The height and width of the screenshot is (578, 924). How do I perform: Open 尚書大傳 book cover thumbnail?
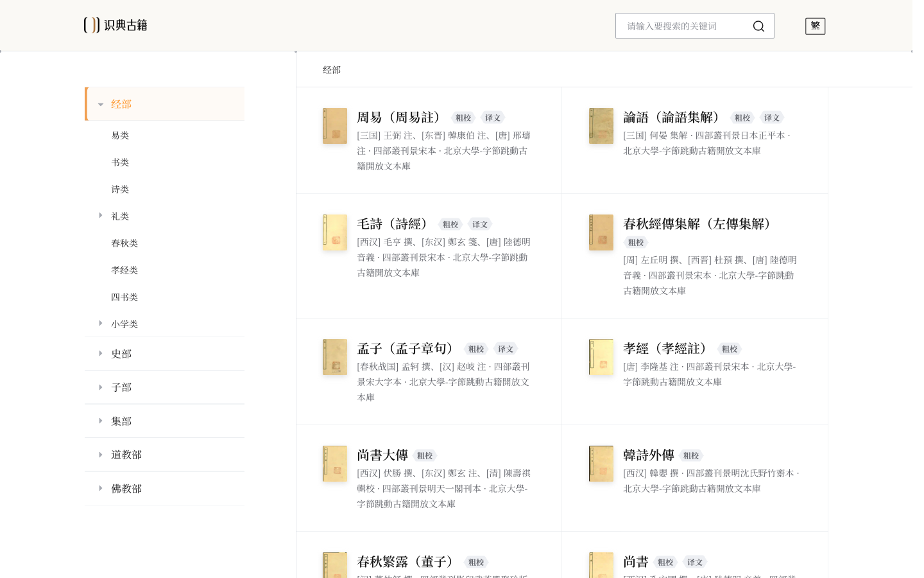pyautogui.click(x=335, y=464)
